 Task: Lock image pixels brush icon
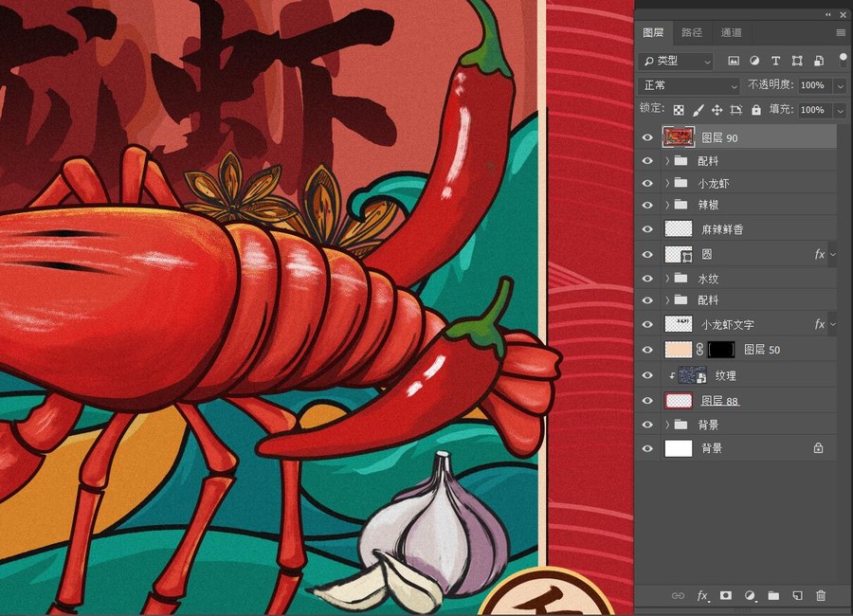[x=698, y=111]
